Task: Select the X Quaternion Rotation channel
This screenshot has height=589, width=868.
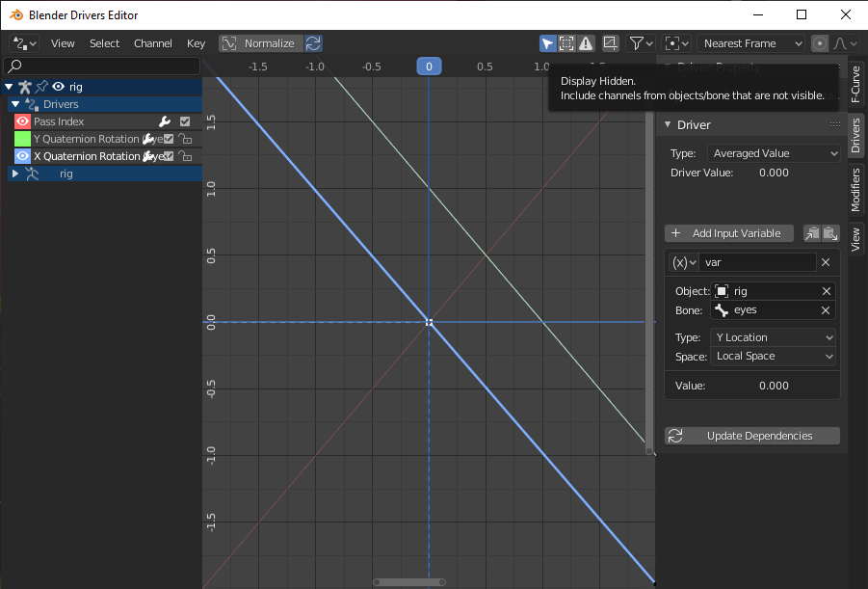Action: pos(87,156)
